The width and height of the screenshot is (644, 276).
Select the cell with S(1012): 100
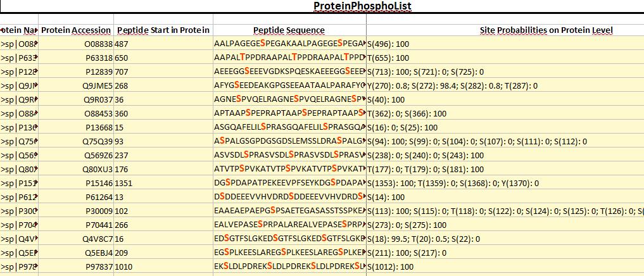click(505, 267)
